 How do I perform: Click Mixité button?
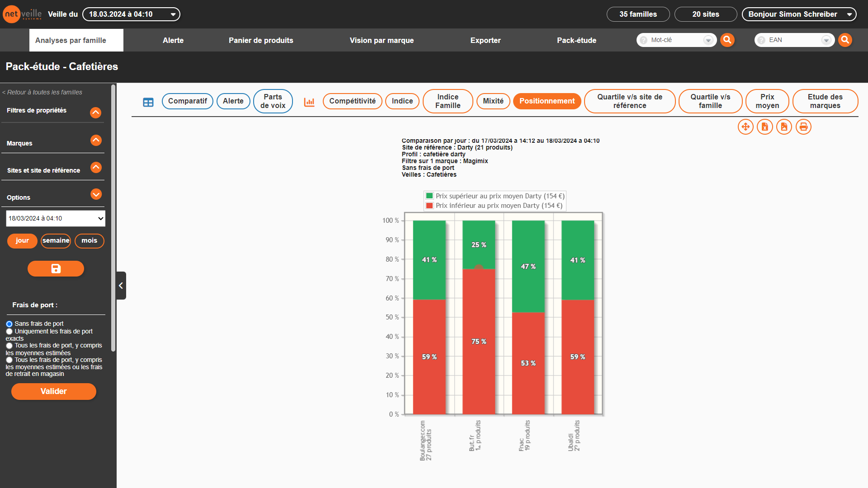493,101
